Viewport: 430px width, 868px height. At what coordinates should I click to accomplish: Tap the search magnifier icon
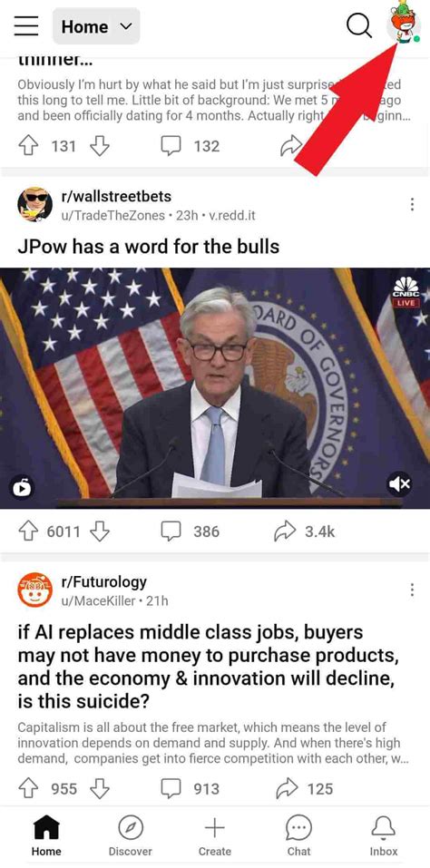(358, 26)
